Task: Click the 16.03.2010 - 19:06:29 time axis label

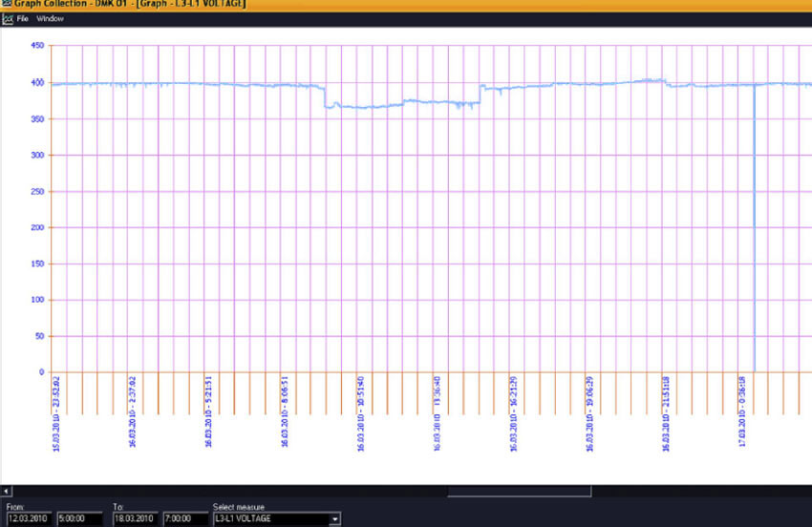Action: [589, 408]
